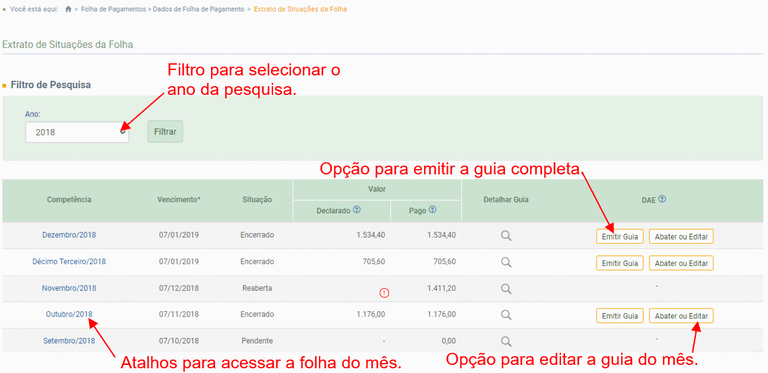Screen dimensions: 768x373
Task: Click the Competência column header
Action: pyautogui.click(x=69, y=200)
